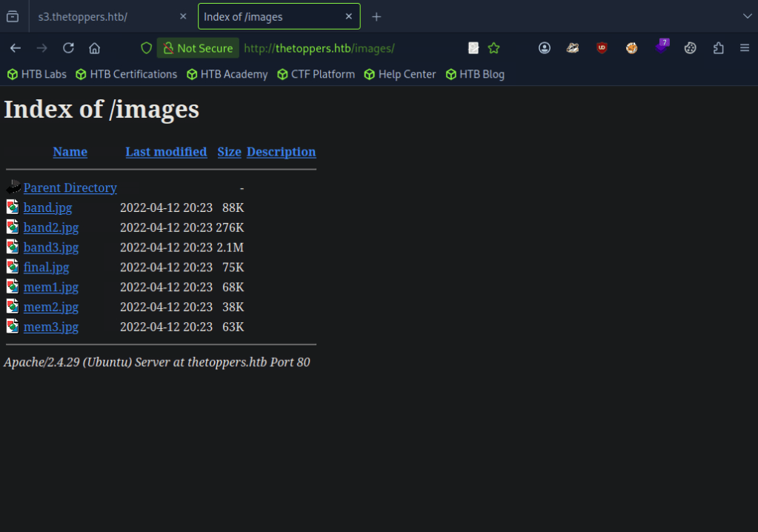Click the Home button in the toolbar

pyautogui.click(x=94, y=48)
